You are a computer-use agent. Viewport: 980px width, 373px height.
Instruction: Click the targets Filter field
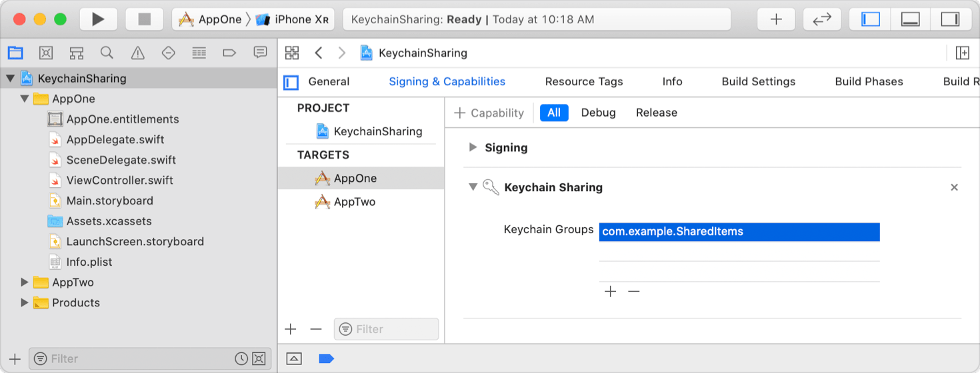tap(387, 329)
